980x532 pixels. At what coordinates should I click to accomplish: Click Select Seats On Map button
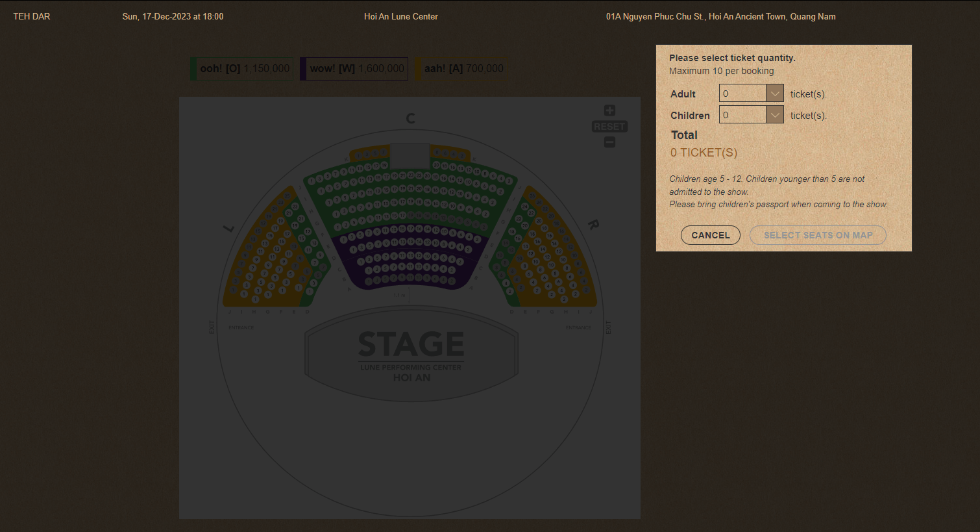click(x=818, y=235)
